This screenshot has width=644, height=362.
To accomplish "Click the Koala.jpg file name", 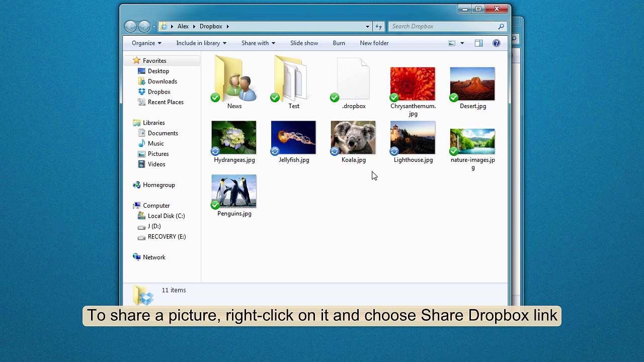I will point(353,160).
